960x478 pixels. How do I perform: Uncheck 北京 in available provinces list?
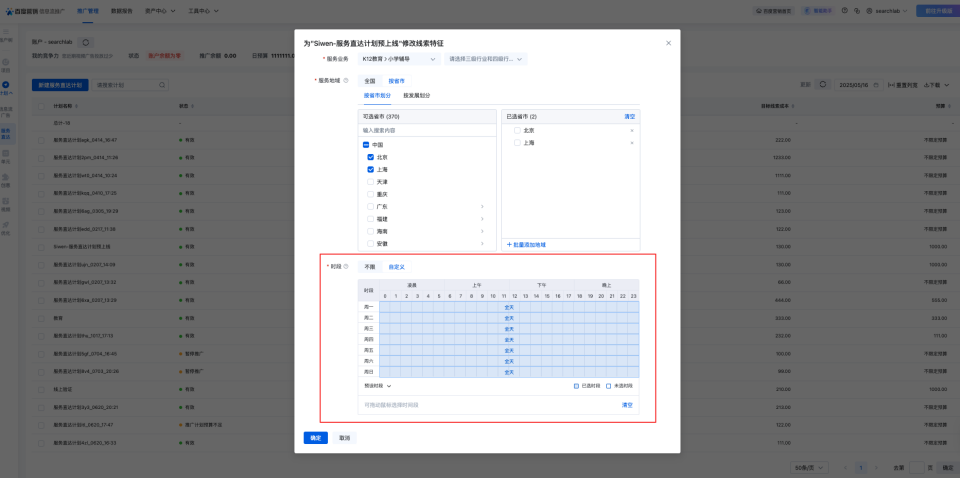coord(371,157)
